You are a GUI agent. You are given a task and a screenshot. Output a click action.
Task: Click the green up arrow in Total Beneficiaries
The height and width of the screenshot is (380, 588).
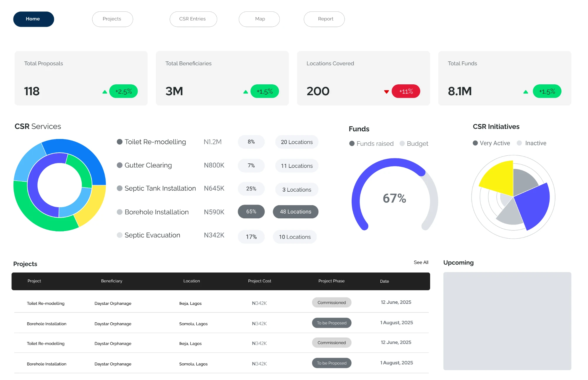246,92
